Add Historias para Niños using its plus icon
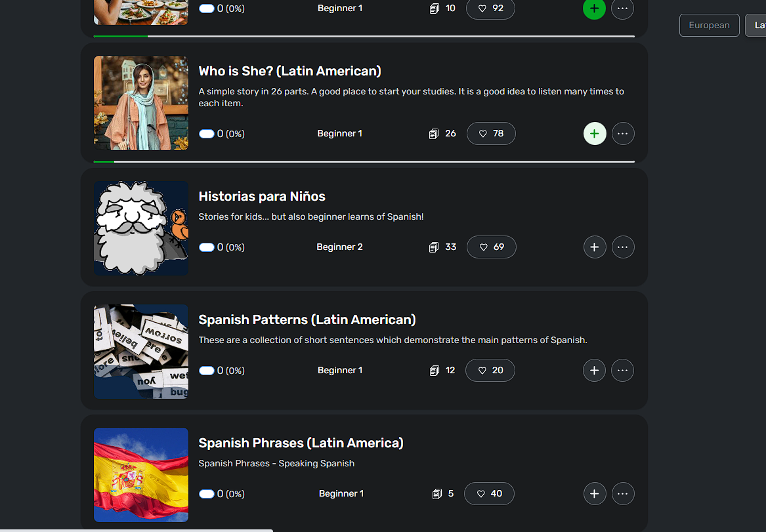This screenshot has width=766, height=532. (x=595, y=247)
